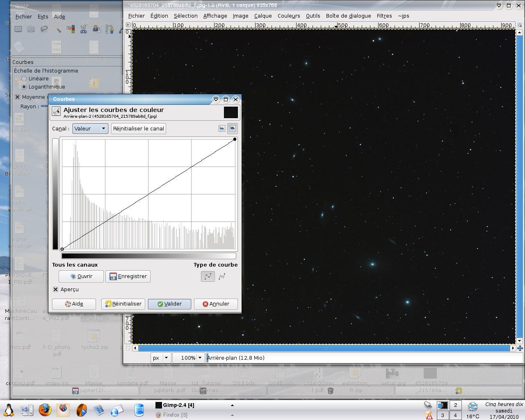
Task: Select the Rectangle Select tool in toolbox
Action: (x=18, y=29)
